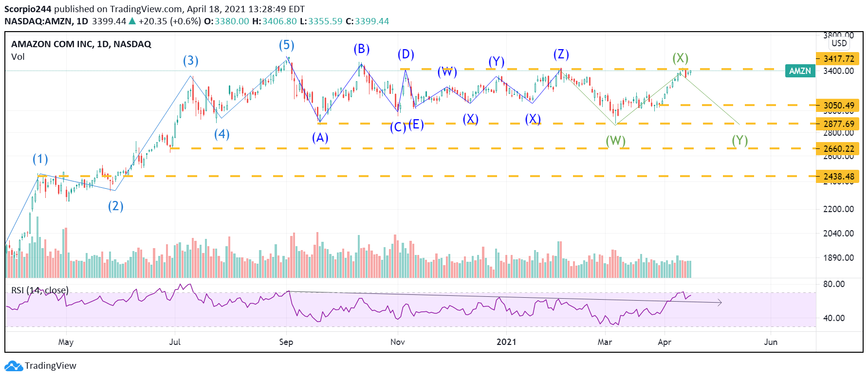Image resolution: width=868 pixels, height=379 pixels.
Task: Click the 1890.00 price axis value
Action: pos(838,258)
